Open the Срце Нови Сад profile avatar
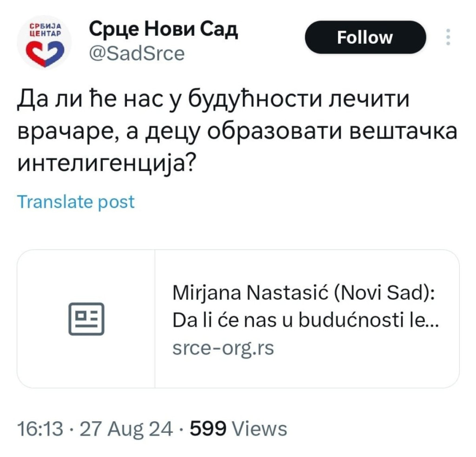 (44, 42)
